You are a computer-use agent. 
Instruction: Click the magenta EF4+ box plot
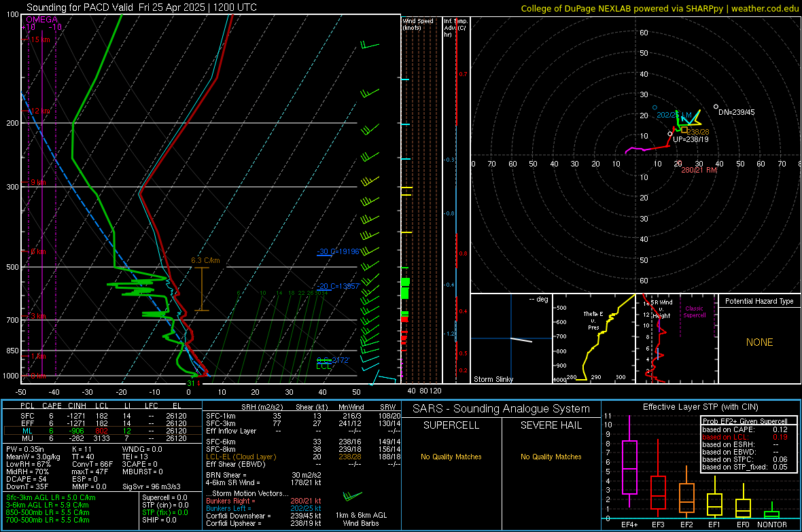629,461
